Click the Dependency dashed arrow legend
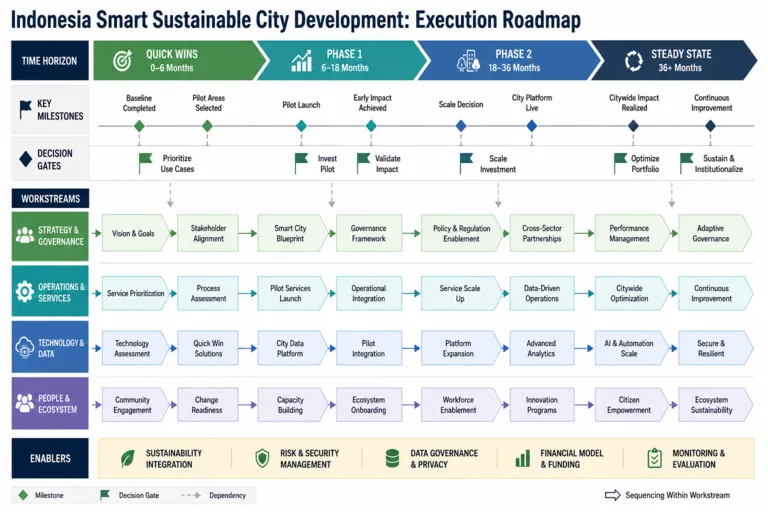Screen dimensions: 768x512 coord(190,495)
